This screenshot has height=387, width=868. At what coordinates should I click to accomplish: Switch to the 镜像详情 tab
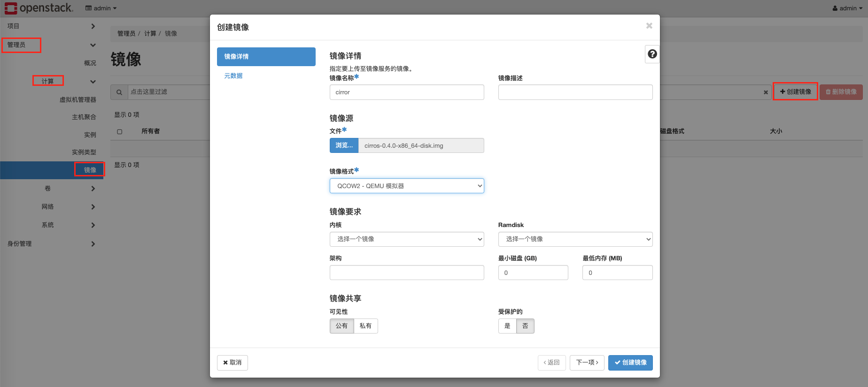266,57
